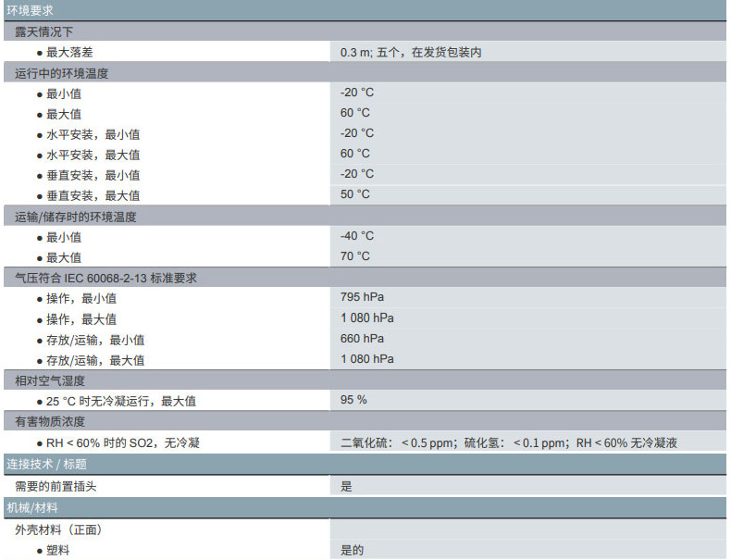
Task: Select the 水平安装，最小值 label
Action: pos(93,134)
